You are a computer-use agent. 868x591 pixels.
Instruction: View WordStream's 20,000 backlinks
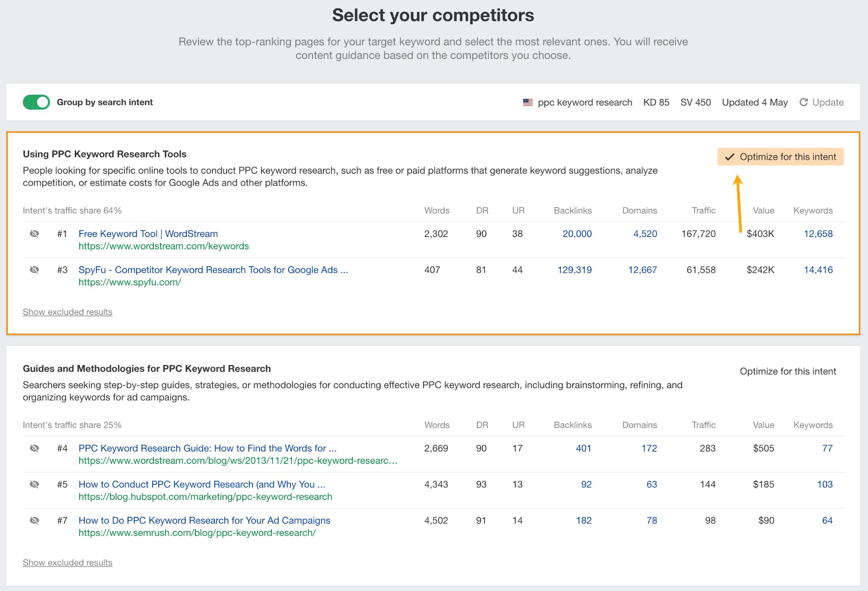pyautogui.click(x=577, y=234)
